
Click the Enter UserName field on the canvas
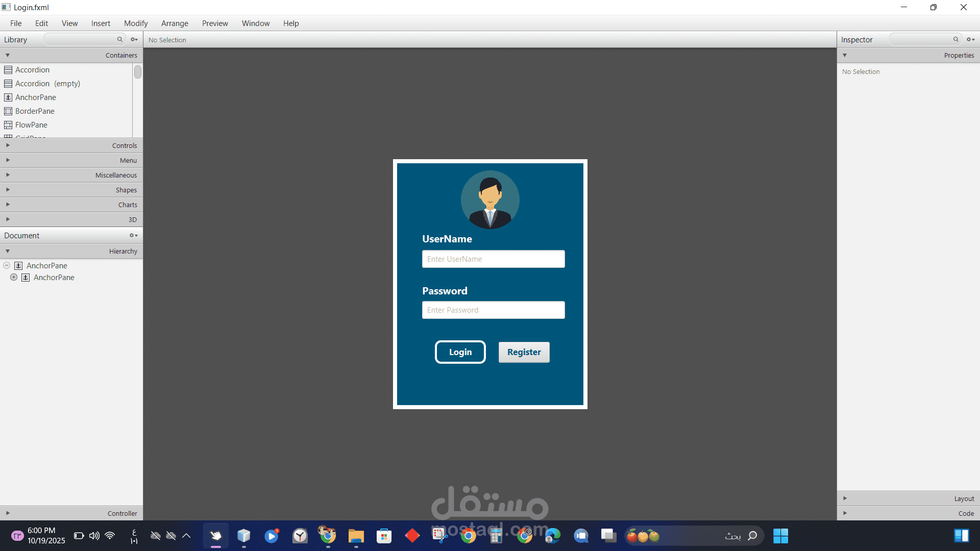point(493,259)
